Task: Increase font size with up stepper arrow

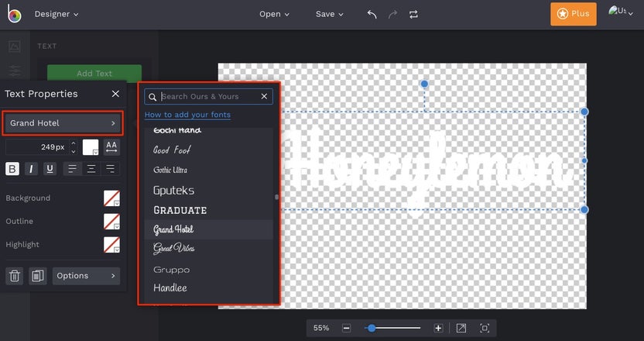Action: pos(73,143)
